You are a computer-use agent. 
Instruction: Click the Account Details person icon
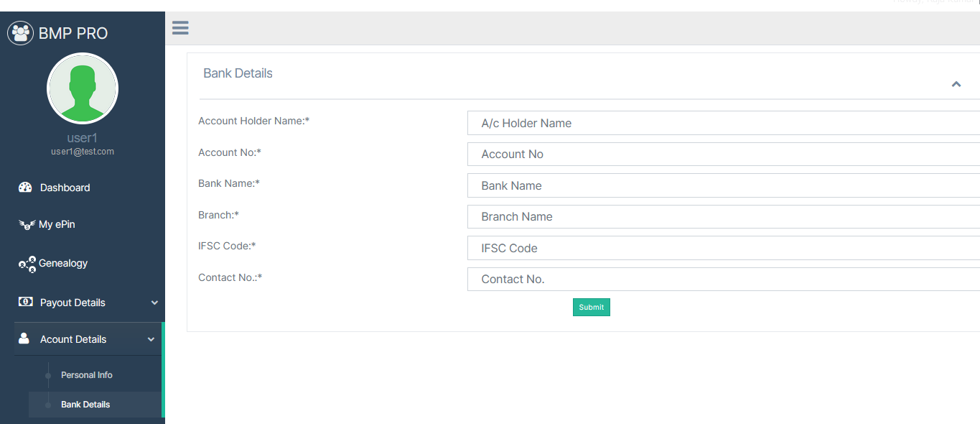(24, 338)
